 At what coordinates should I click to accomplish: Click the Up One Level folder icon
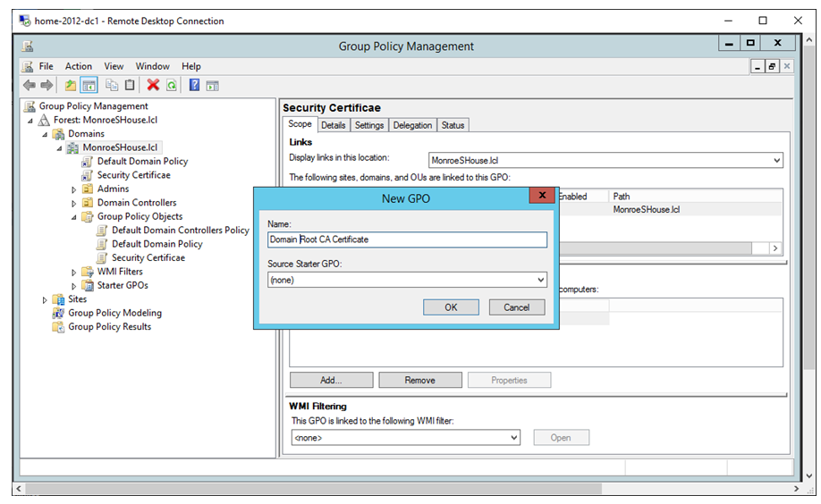(71, 85)
